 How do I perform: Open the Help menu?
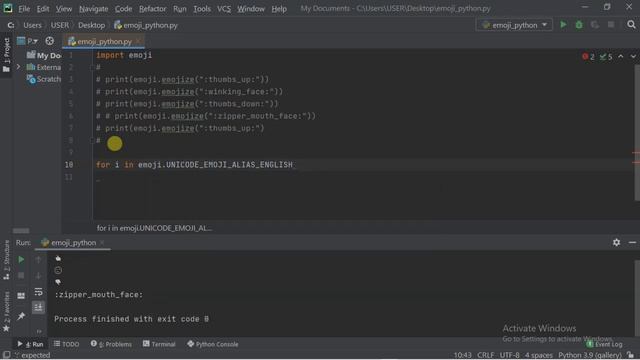pyautogui.click(x=279, y=9)
